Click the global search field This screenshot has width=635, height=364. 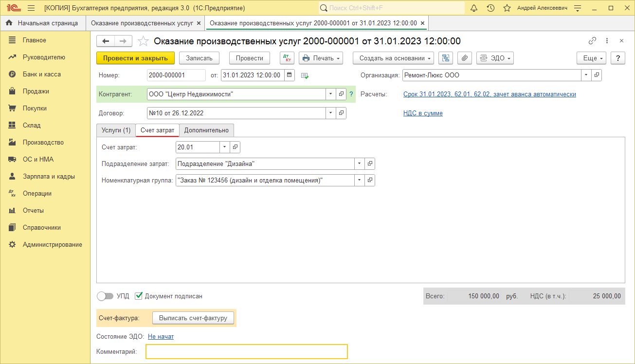tap(392, 8)
